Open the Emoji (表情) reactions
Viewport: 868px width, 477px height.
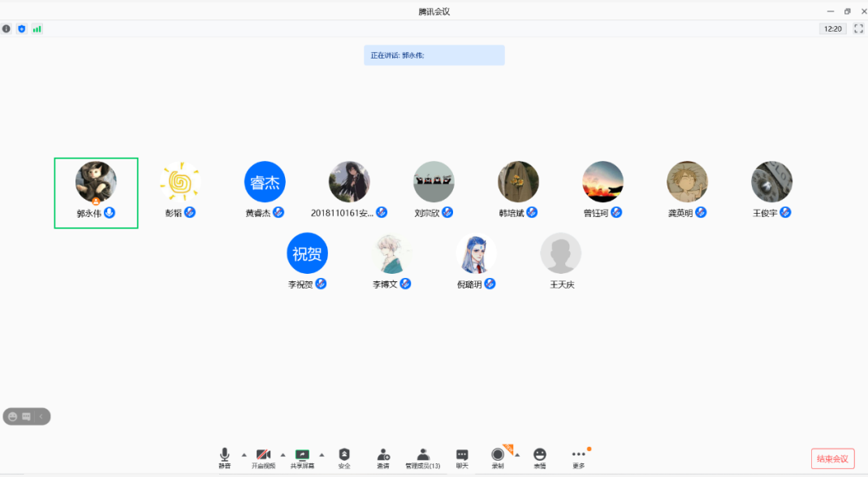539,456
